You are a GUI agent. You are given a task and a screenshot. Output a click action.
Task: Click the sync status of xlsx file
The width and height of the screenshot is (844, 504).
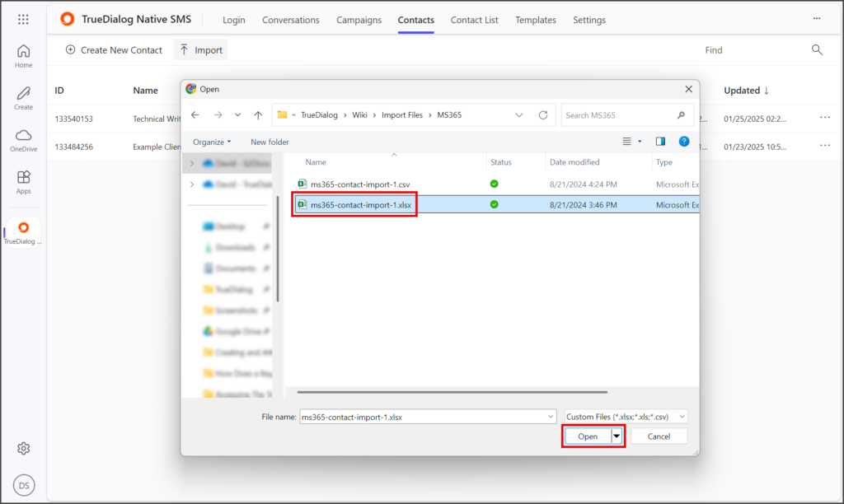(x=495, y=204)
